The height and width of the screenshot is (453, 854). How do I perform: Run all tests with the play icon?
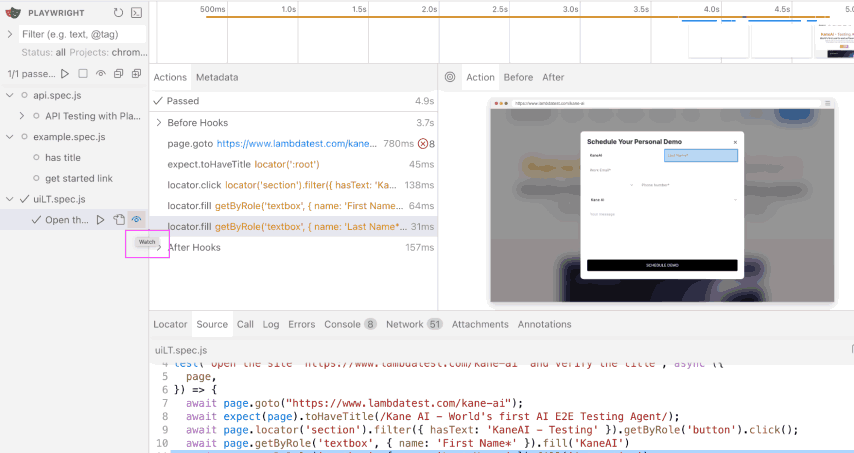(65, 74)
